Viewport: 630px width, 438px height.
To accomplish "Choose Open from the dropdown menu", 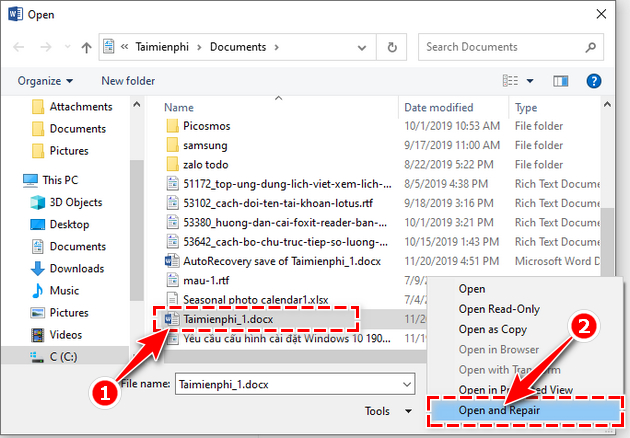I will click(x=472, y=289).
